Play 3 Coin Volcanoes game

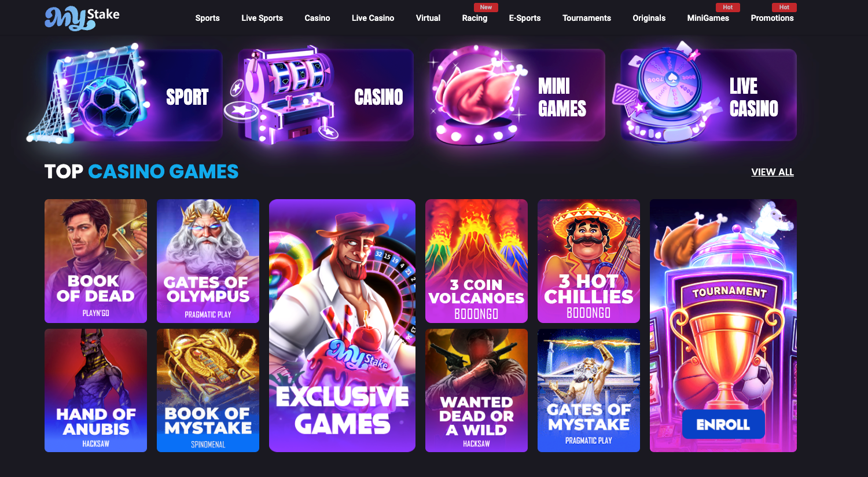pos(476,261)
